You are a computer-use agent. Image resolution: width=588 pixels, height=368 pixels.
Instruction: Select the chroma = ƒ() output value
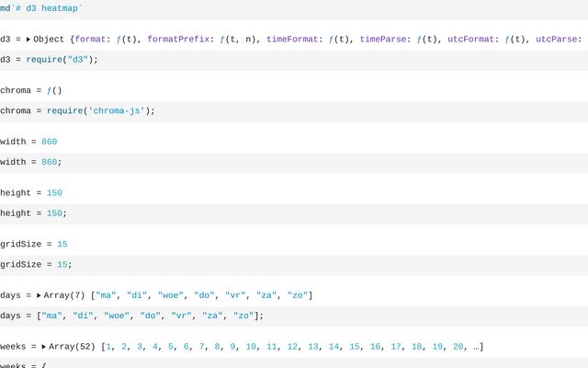pyautogui.click(x=54, y=91)
